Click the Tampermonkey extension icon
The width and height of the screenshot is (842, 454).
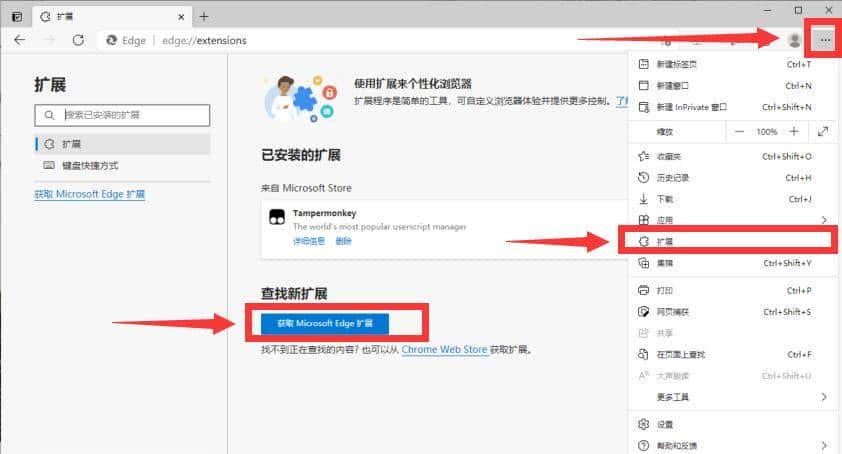[277, 217]
